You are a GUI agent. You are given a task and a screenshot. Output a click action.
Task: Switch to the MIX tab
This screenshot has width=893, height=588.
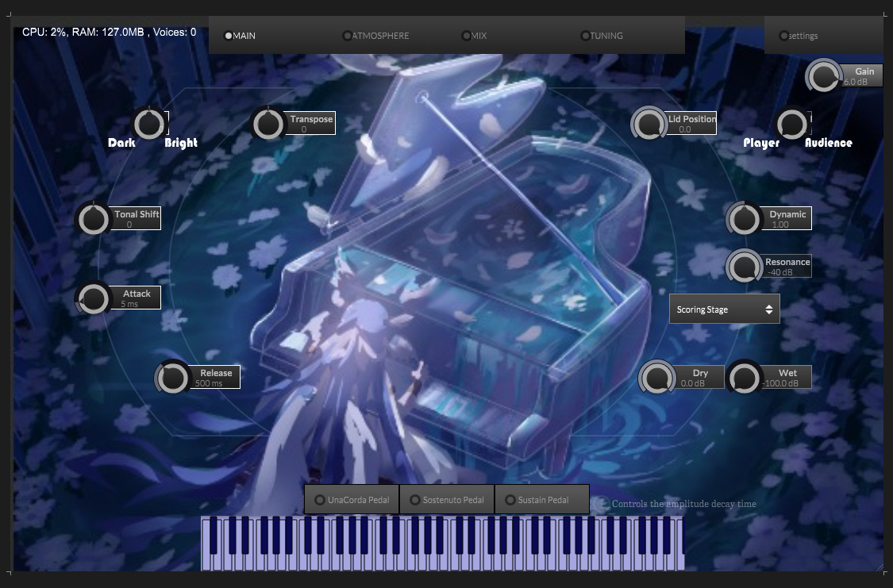[x=475, y=36]
